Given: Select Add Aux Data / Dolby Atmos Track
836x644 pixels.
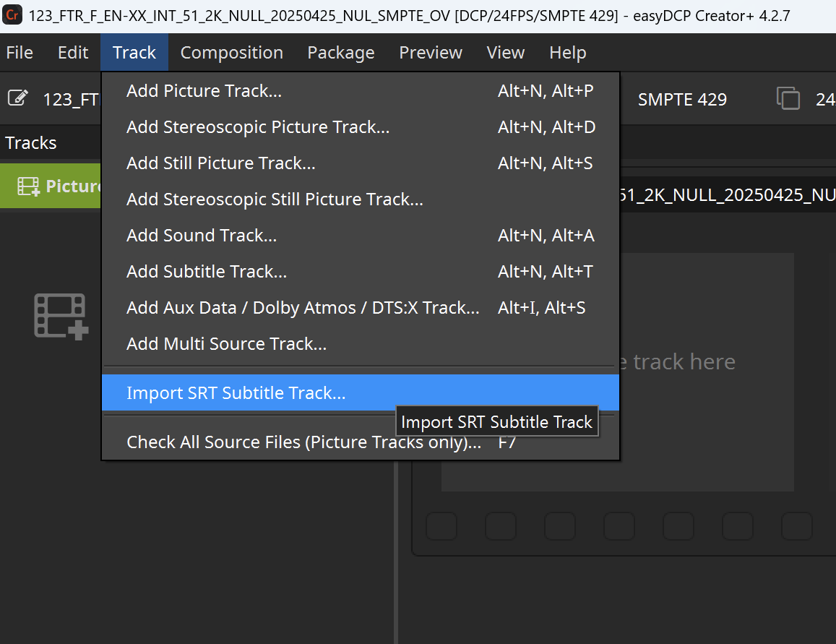Looking at the screenshot, I should tap(303, 308).
